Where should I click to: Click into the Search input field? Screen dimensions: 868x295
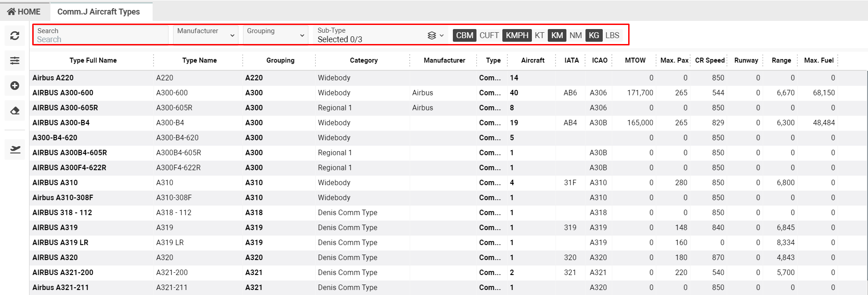tap(101, 39)
